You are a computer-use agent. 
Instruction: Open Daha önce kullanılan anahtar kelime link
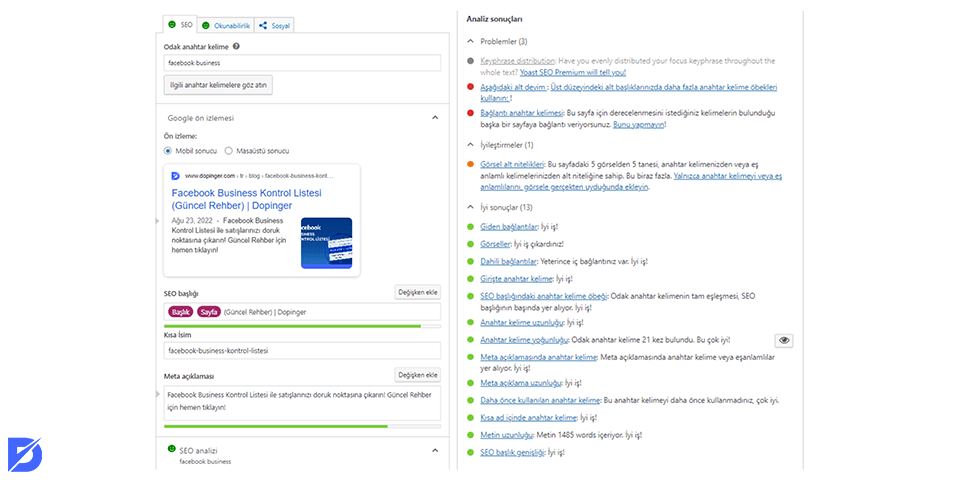click(540, 401)
